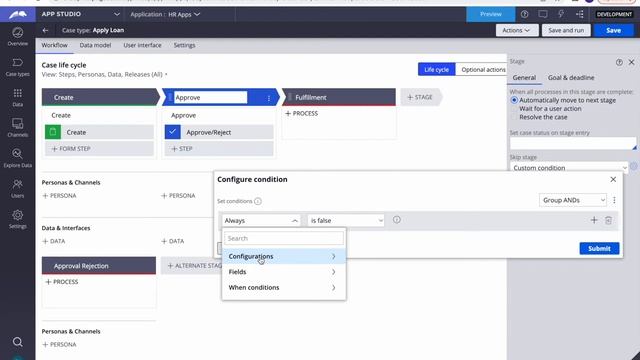Click the search magnifier icon in sidebar
This screenshot has height=360, width=640.
pos(18,342)
